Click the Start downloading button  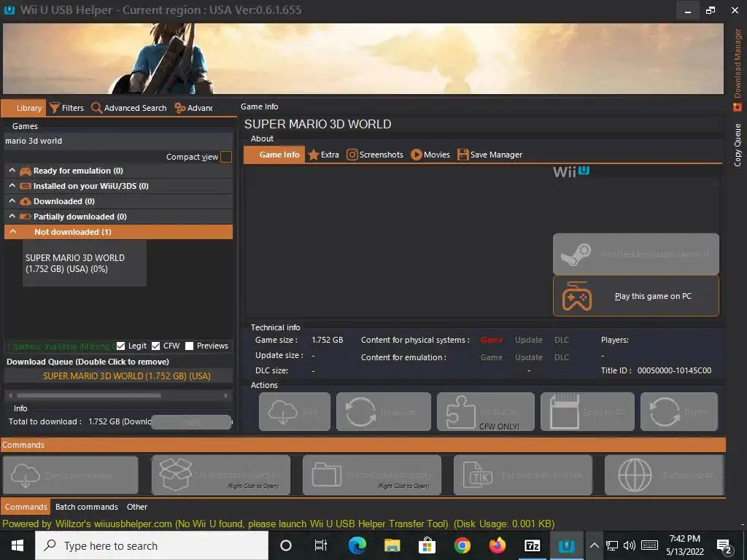(x=71, y=475)
